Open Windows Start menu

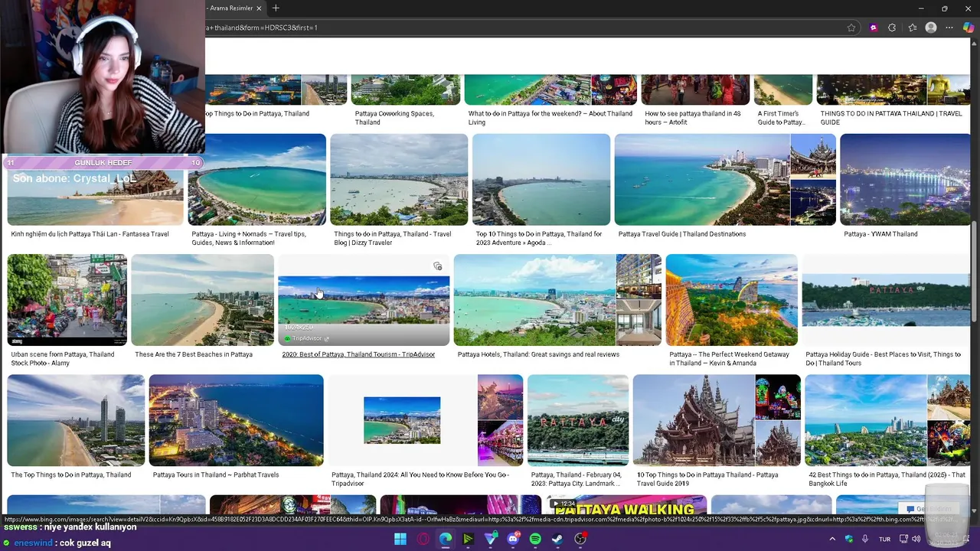(x=400, y=539)
